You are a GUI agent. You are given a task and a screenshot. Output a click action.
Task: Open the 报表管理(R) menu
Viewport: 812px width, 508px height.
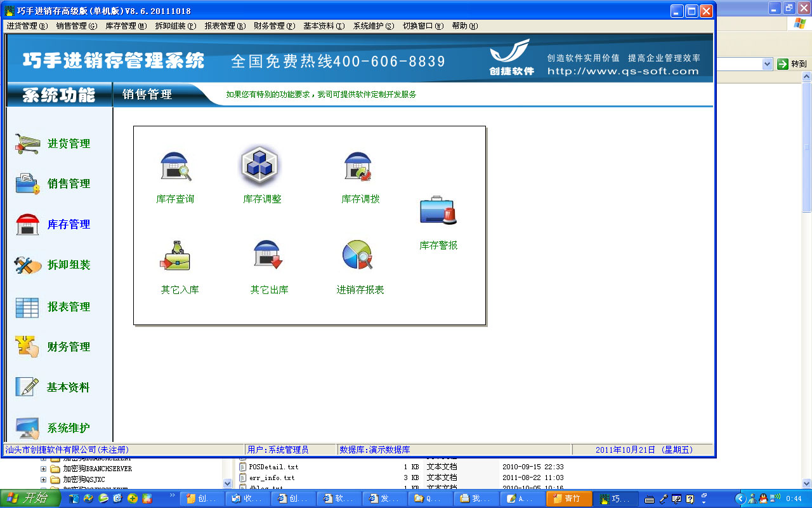[x=225, y=26]
